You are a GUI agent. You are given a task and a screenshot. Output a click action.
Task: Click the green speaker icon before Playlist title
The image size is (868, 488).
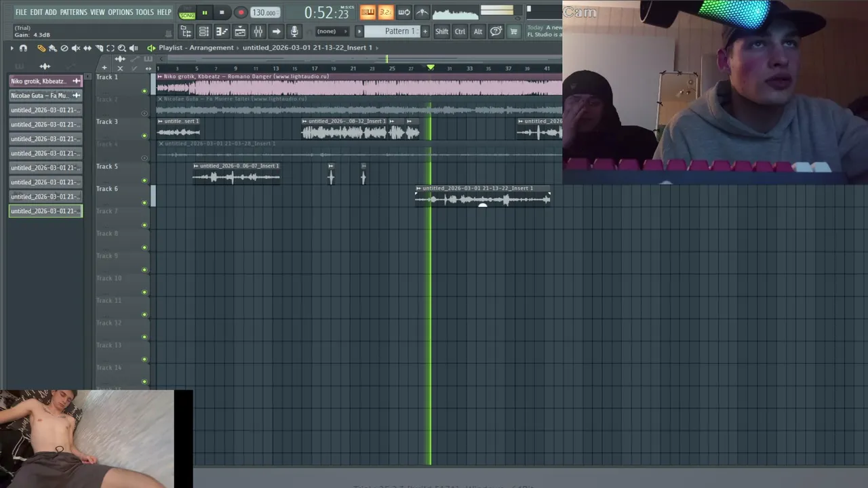pyautogui.click(x=151, y=48)
